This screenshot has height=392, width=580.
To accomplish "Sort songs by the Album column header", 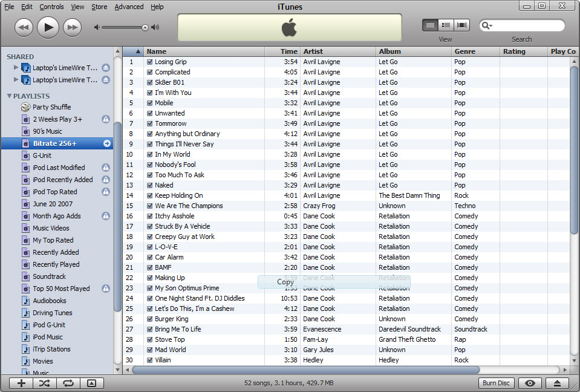I will pos(414,51).
